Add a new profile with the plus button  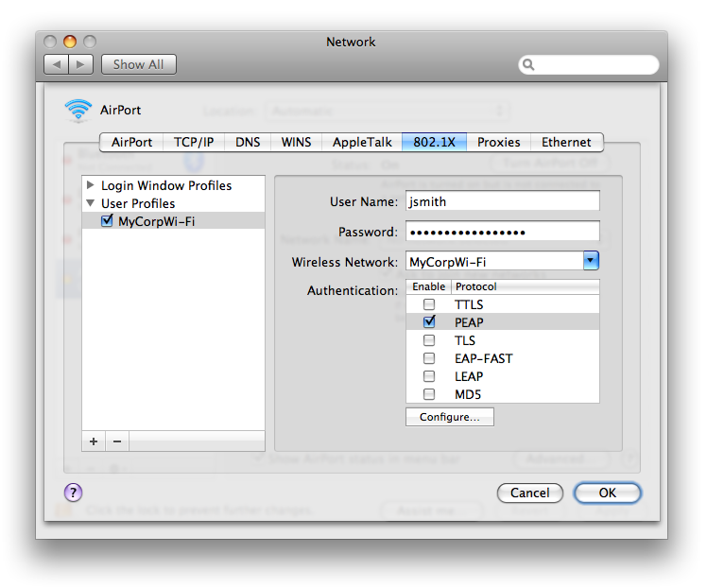94,441
